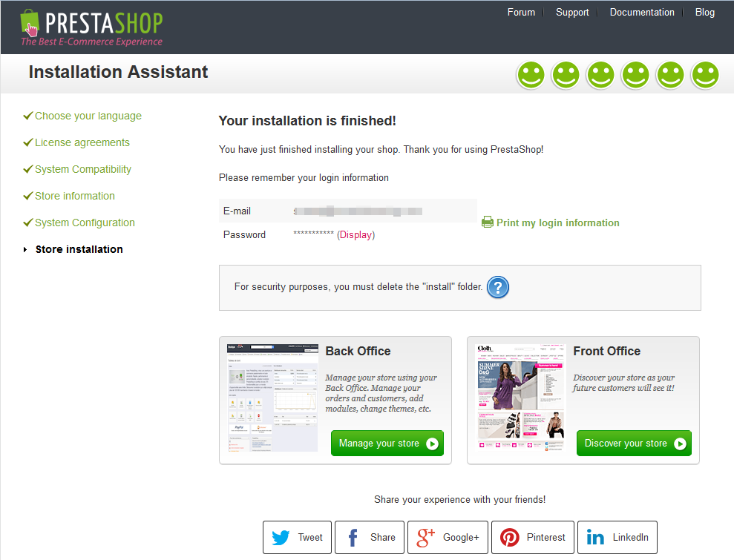Click the last green smiley icon
The width and height of the screenshot is (734, 560).
click(x=706, y=75)
